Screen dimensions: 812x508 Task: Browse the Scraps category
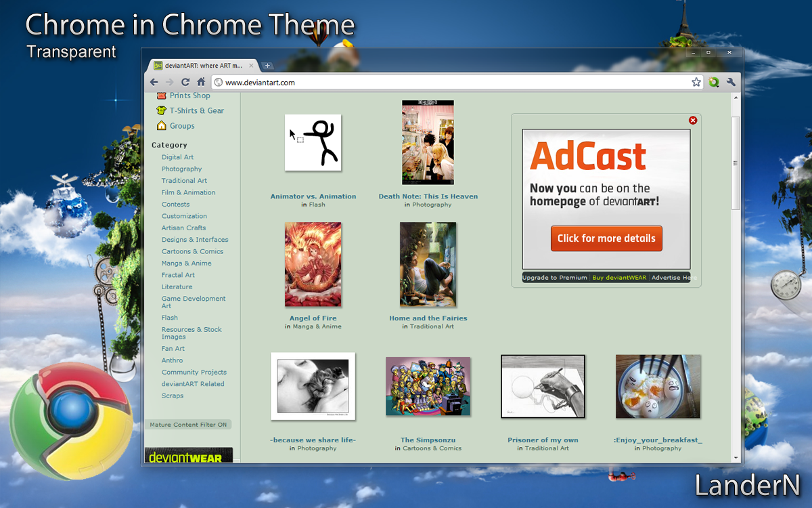[173, 396]
